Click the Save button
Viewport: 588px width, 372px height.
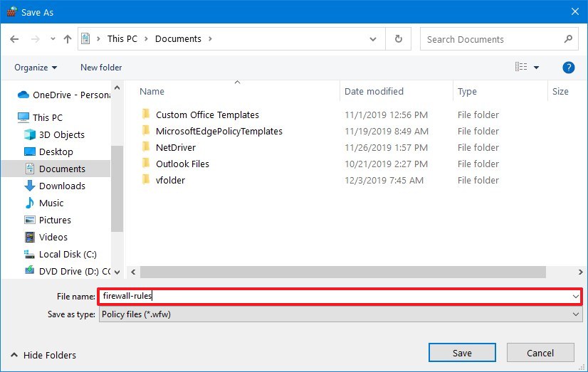pos(461,353)
